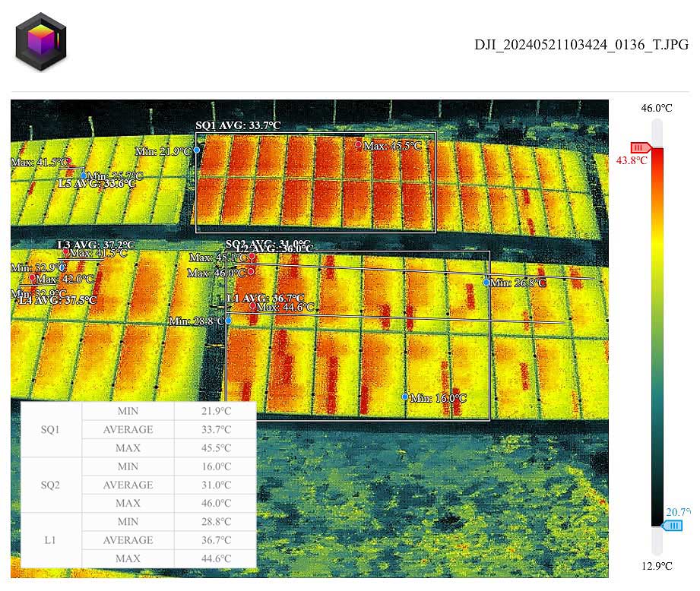Select the SQ2 Max 46.0°C red marker
Viewport: 700px width, 591px height.
pos(251,271)
